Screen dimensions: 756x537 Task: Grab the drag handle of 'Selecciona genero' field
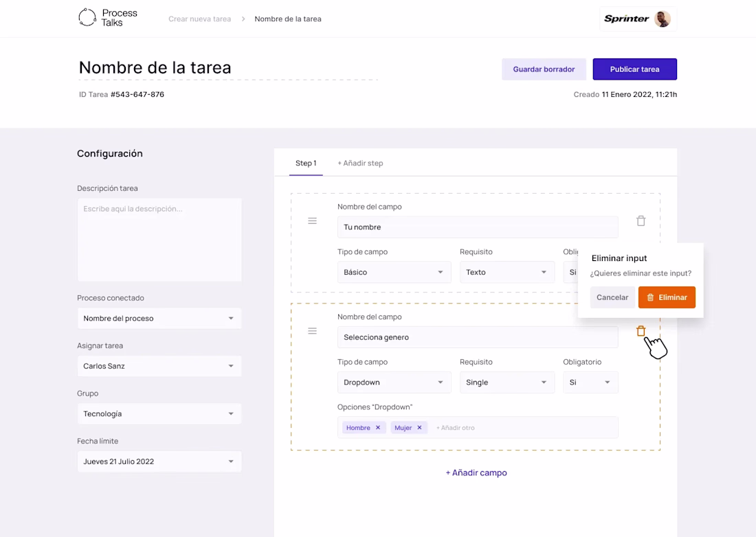pos(313,331)
